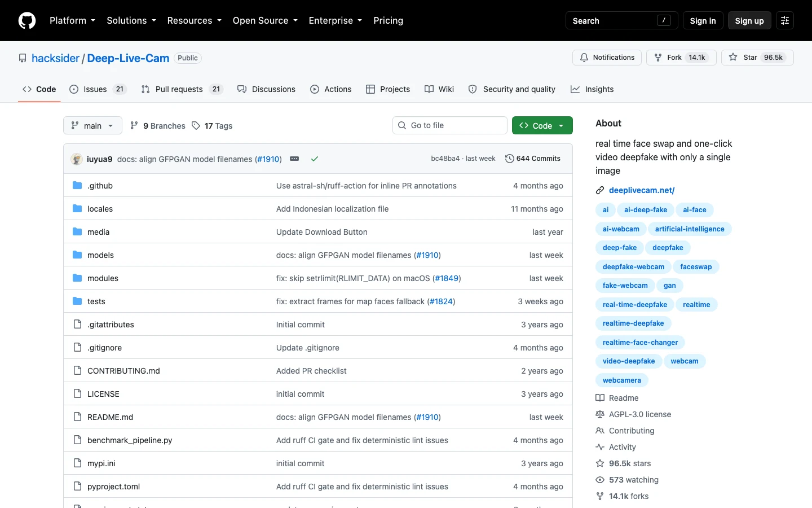Click the branch icon beside 9 Branches
This screenshot has width=812, height=508.
click(x=134, y=126)
